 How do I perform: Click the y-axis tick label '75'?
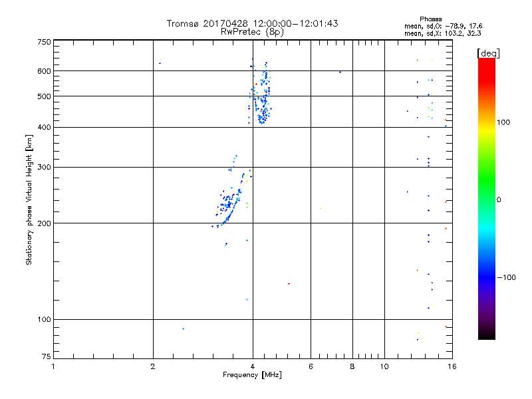(47, 356)
